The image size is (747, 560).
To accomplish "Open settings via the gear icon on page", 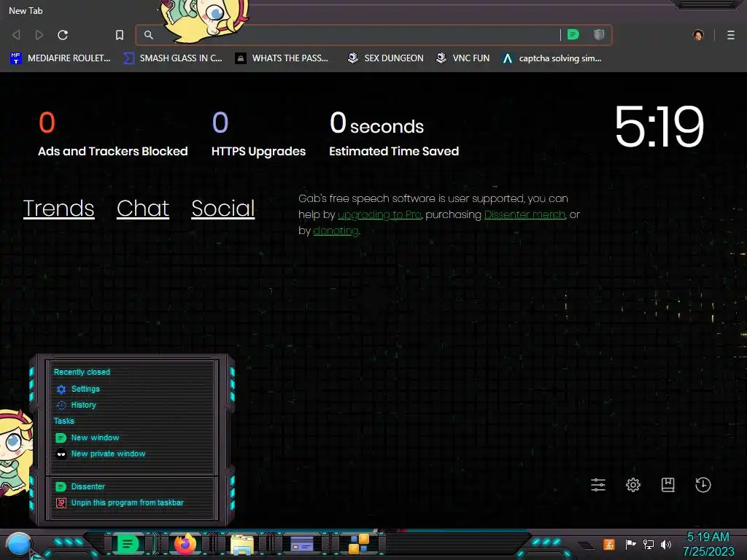I will (633, 485).
